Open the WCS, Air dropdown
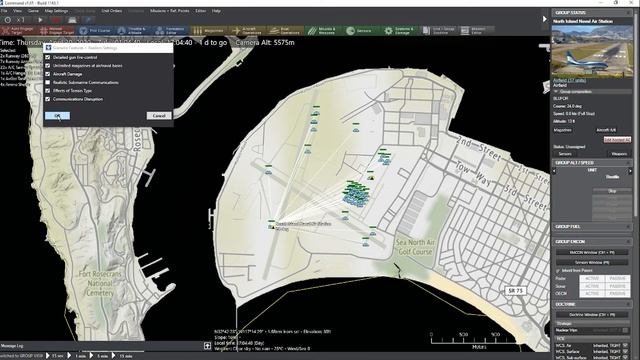The width and height of the screenshot is (640, 360). click(x=626, y=346)
